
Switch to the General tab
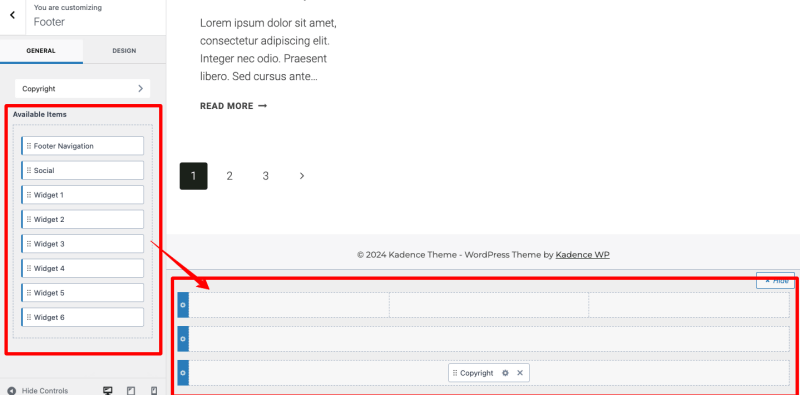point(41,51)
